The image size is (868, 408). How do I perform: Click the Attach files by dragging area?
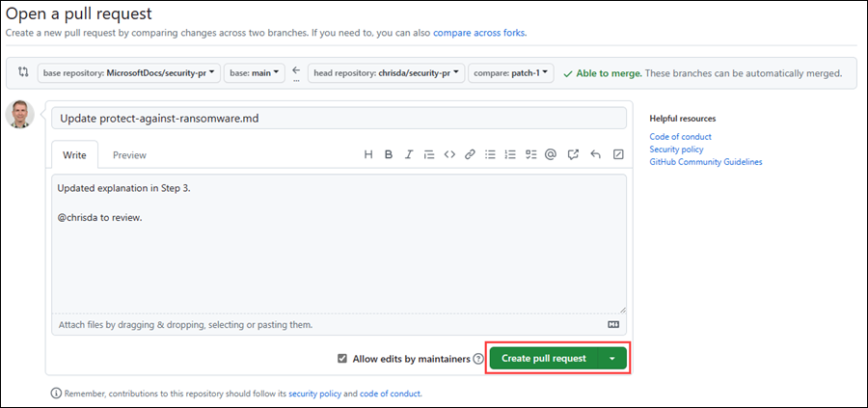click(339, 324)
